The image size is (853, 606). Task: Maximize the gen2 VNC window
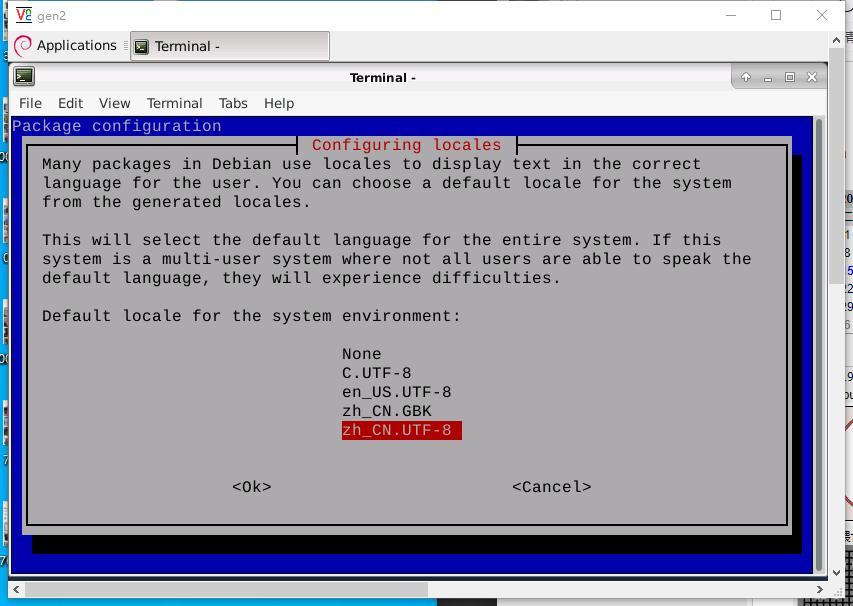tap(776, 15)
